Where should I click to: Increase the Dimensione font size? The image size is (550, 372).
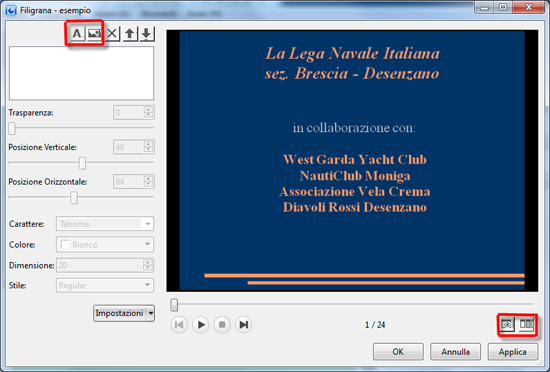(148, 262)
